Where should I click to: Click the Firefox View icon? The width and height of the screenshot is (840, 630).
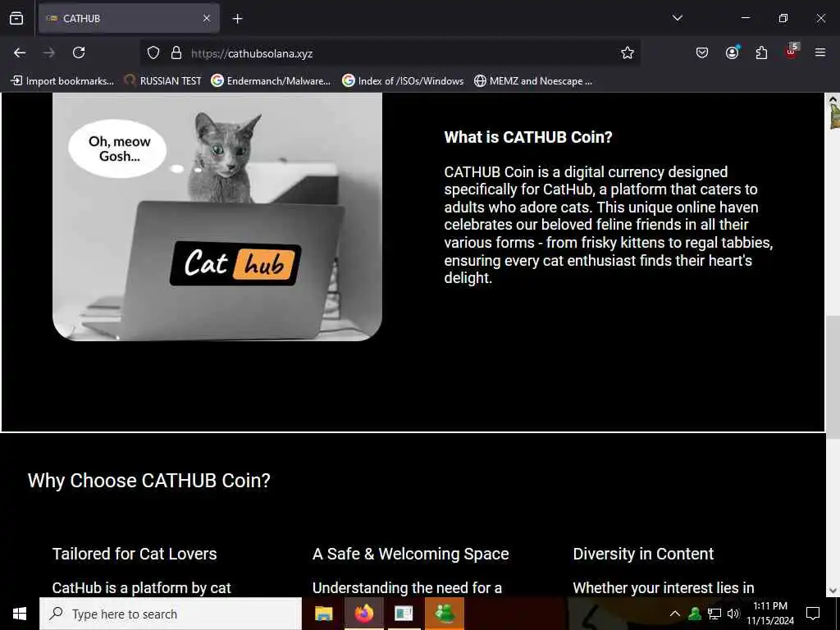pyautogui.click(x=16, y=18)
